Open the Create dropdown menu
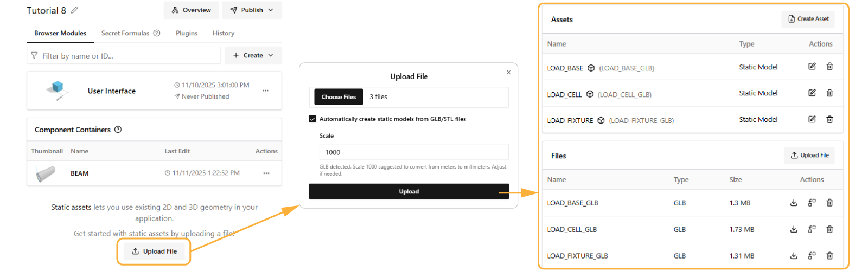The width and height of the screenshot is (868, 271). [253, 55]
